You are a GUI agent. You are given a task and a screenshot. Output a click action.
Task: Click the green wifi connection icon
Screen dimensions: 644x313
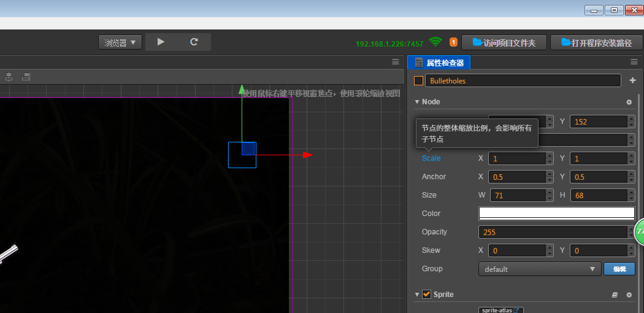(x=435, y=42)
